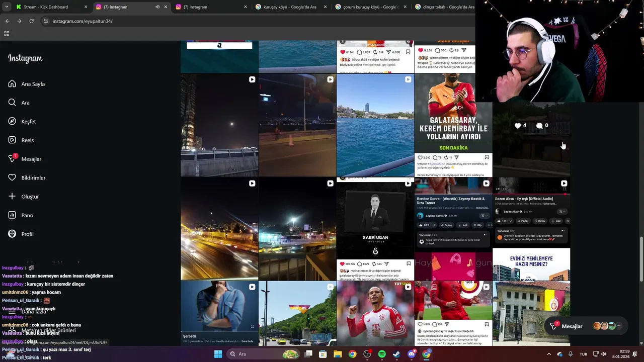This screenshot has width=644, height=362.
Task: Open the Şerbetli denim shirt reel
Action: coord(219,313)
